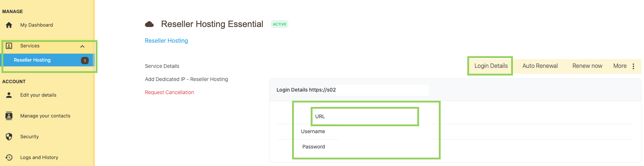
Task: Collapse the Services section chevron
Action: 83,46
